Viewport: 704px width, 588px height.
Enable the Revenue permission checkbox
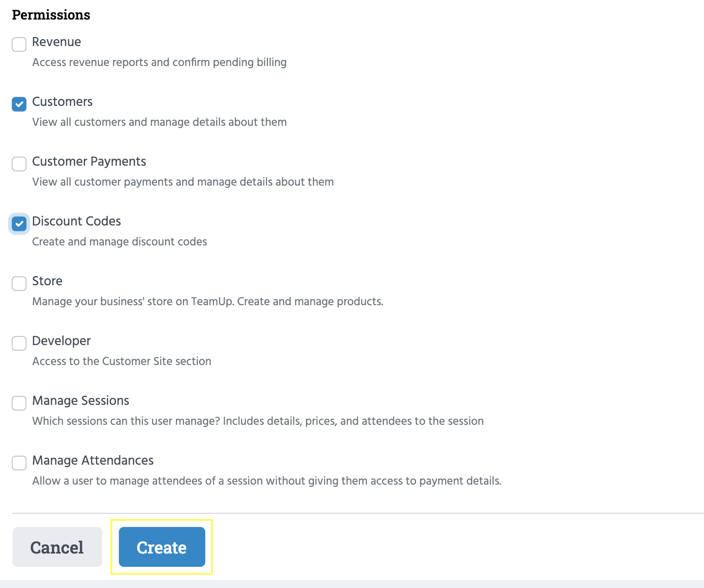click(x=19, y=44)
